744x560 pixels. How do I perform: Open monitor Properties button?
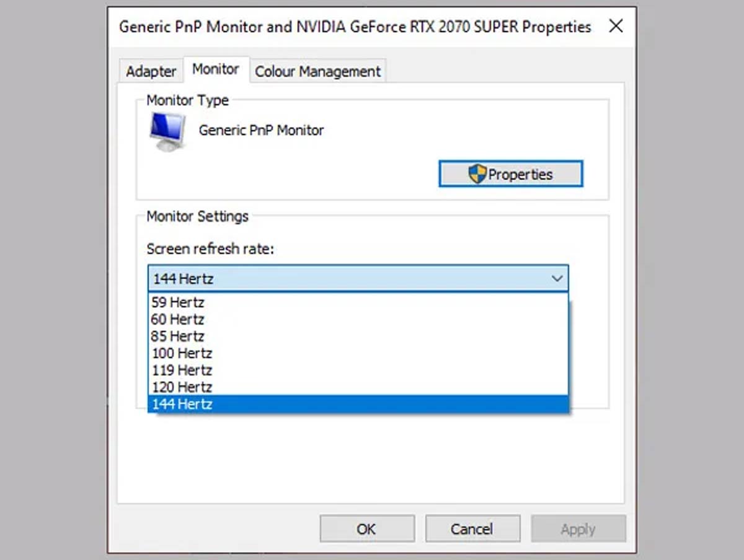[x=511, y=174]
